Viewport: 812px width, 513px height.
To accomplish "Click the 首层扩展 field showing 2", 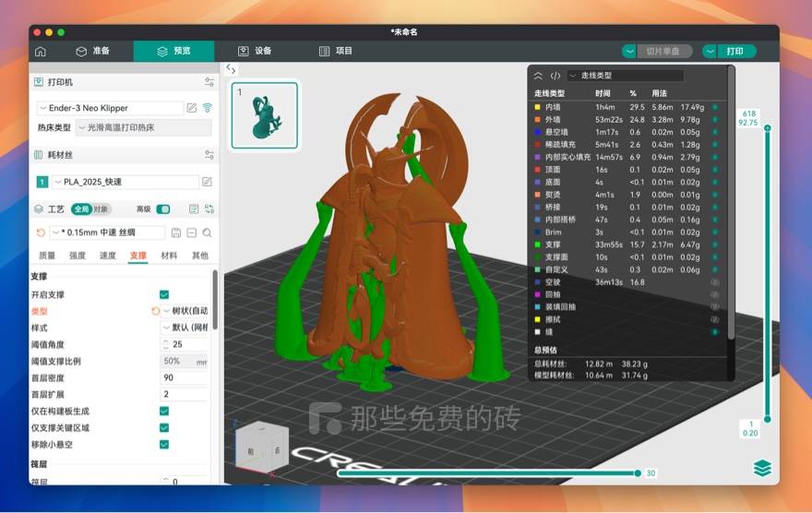I will (185, 394).
